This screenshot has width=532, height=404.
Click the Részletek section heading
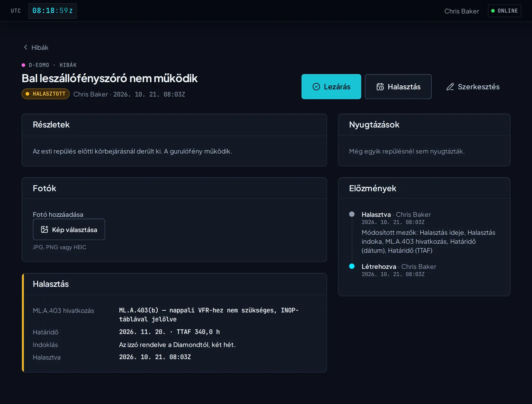pyautogui.click(x=51, y=125)
